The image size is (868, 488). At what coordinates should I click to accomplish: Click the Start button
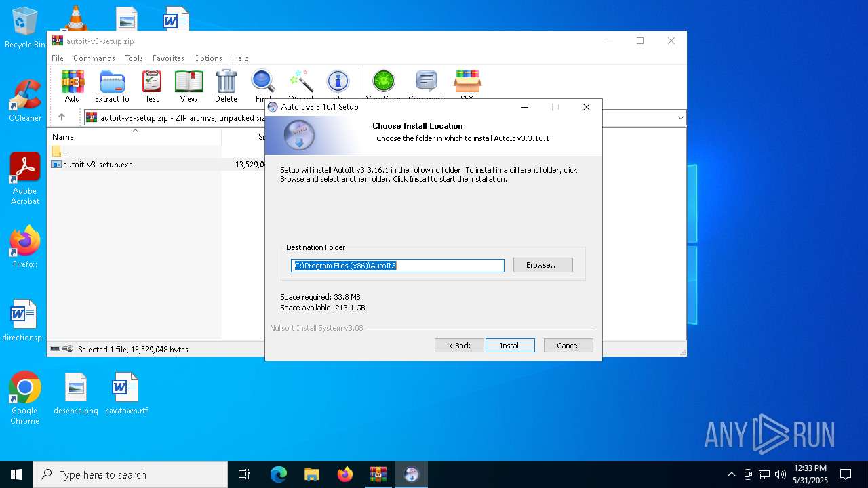coord(16,474)
